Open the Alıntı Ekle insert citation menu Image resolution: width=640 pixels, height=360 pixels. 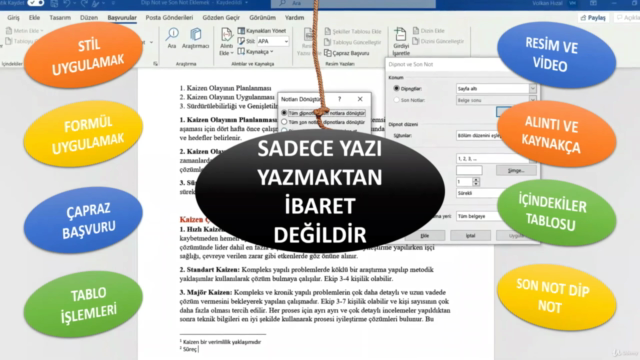(226, 42)
